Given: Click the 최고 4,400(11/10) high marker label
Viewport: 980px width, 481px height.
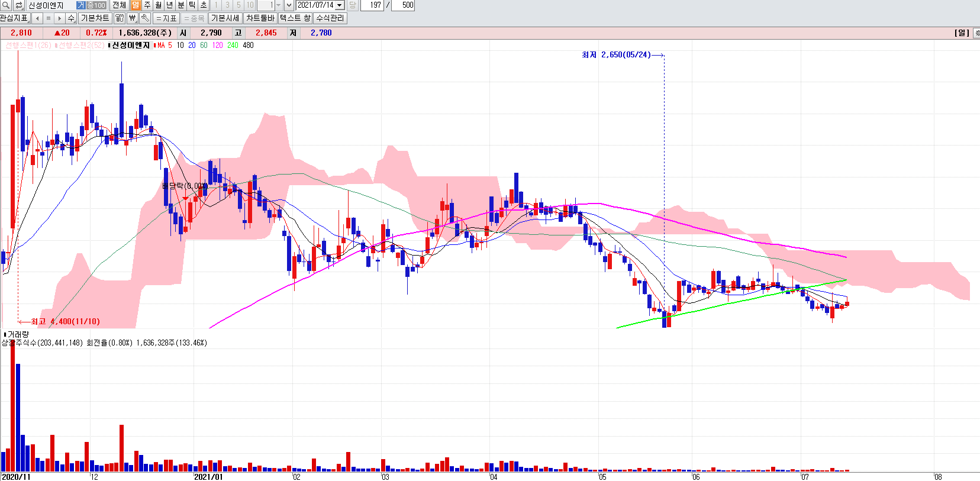Looking at the screenshot, I should point(65,322).
